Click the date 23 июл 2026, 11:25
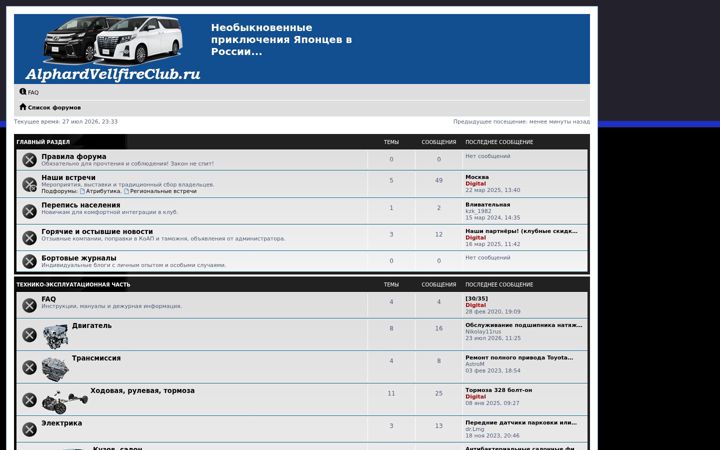720x450 pixels. tap(493, 338)
